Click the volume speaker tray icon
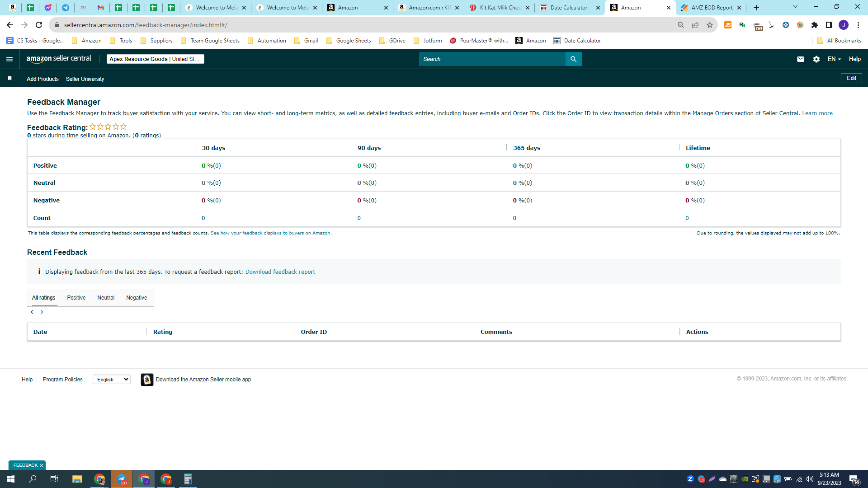The height and width of the screenshot is (488, 868). tap(810, 479)
